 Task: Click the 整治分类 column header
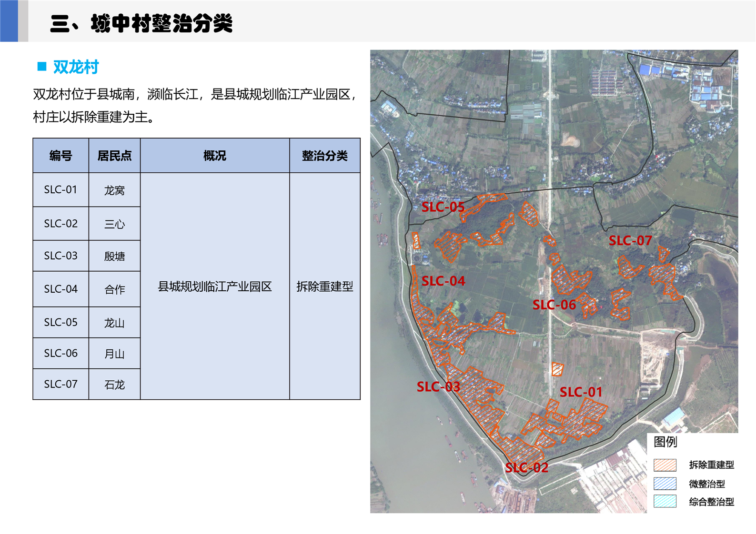[325, 156]
